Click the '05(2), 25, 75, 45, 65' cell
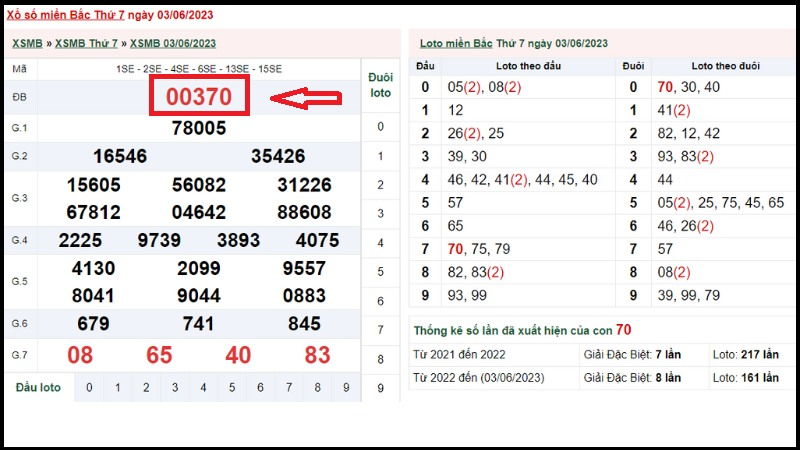This screenshot has width=800, height=450. pyautogui.click(x=721, y=203)
